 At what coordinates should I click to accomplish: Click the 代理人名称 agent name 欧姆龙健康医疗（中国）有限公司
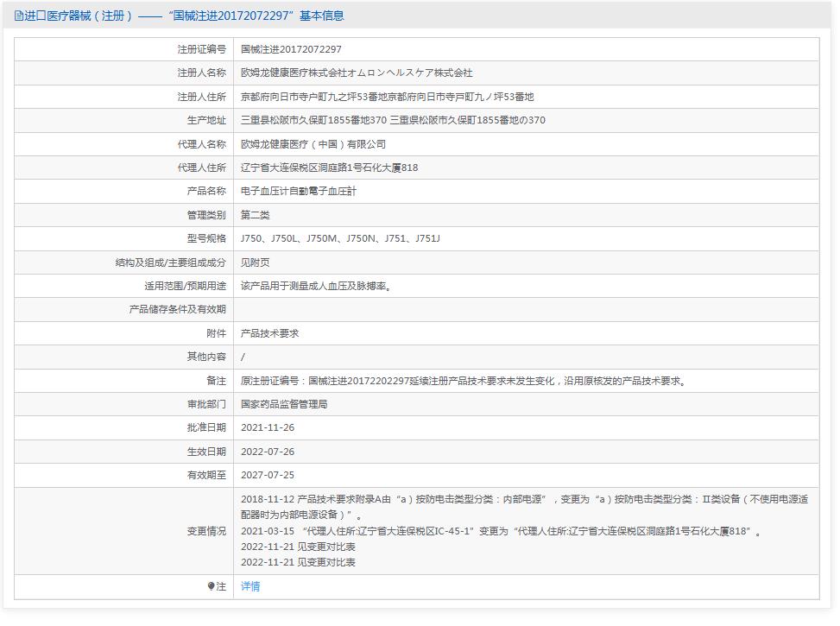315,144
